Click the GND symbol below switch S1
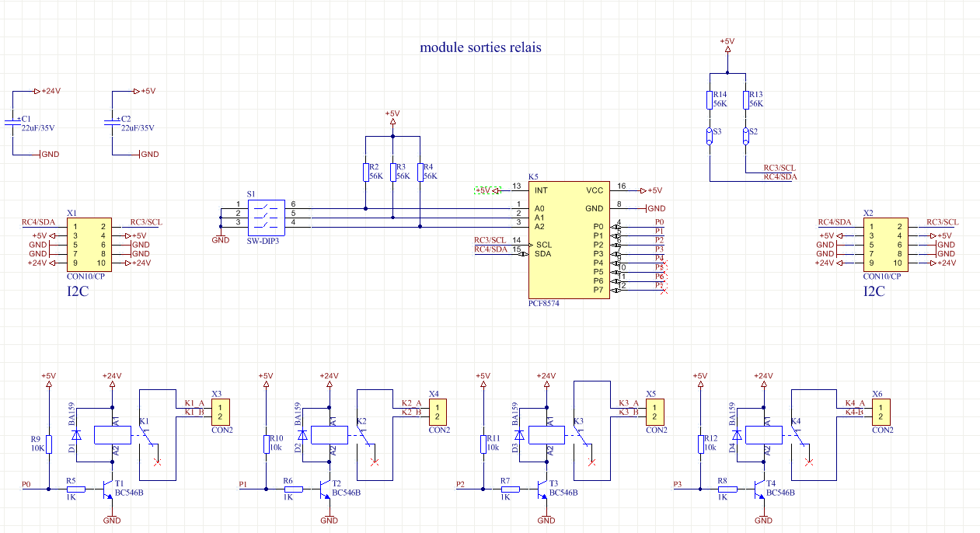The width and height of the screenshot is (980, 533). [221, 237]
